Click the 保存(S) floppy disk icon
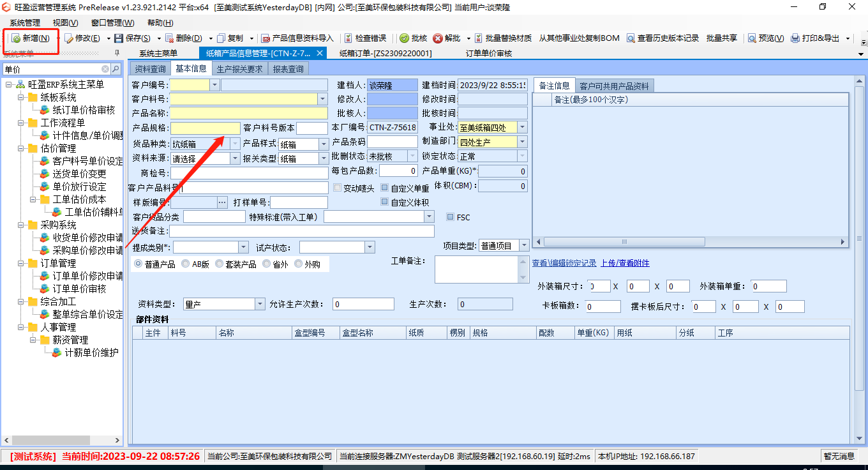This screenshot has width=868, height=470. pyautogui.click(x=119, y=38)
